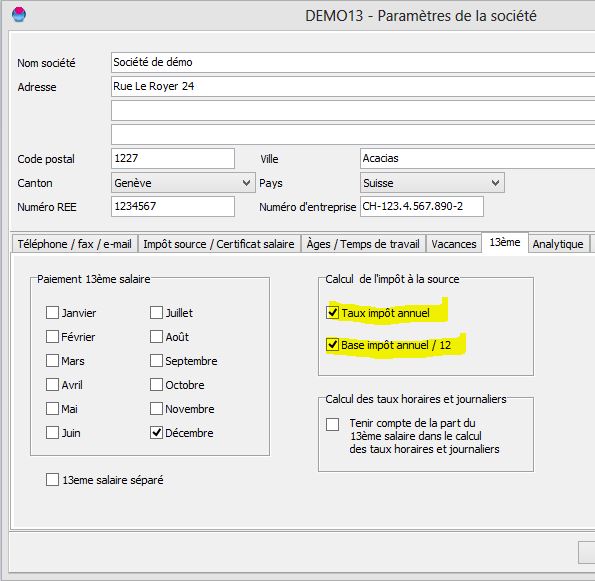Expand the Pays dropdown showing Suisse
The image size is (595, 581).
point(432,183)
